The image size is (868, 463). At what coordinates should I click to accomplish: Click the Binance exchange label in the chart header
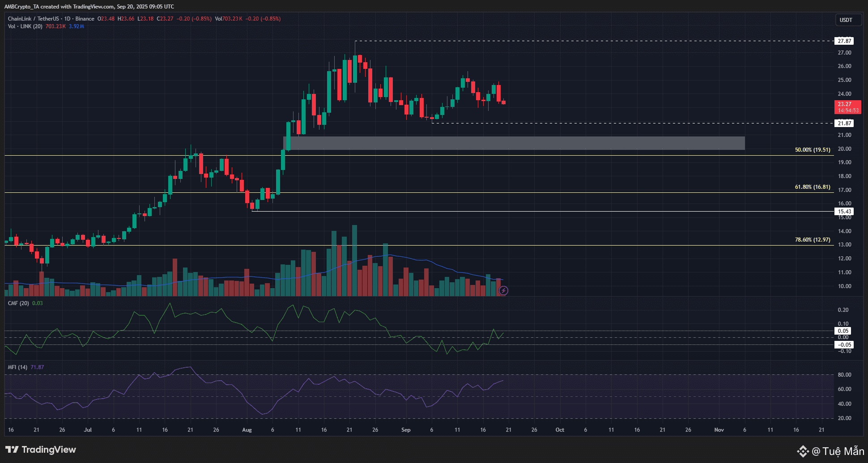pyautogui.click(x=85, y=19)
